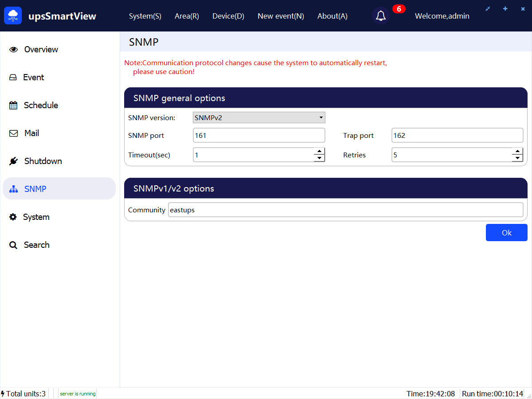The image size is (532, 399).
Task: Open the Device(D) menu
Action: pyautogui.click(x=228, y=16)
